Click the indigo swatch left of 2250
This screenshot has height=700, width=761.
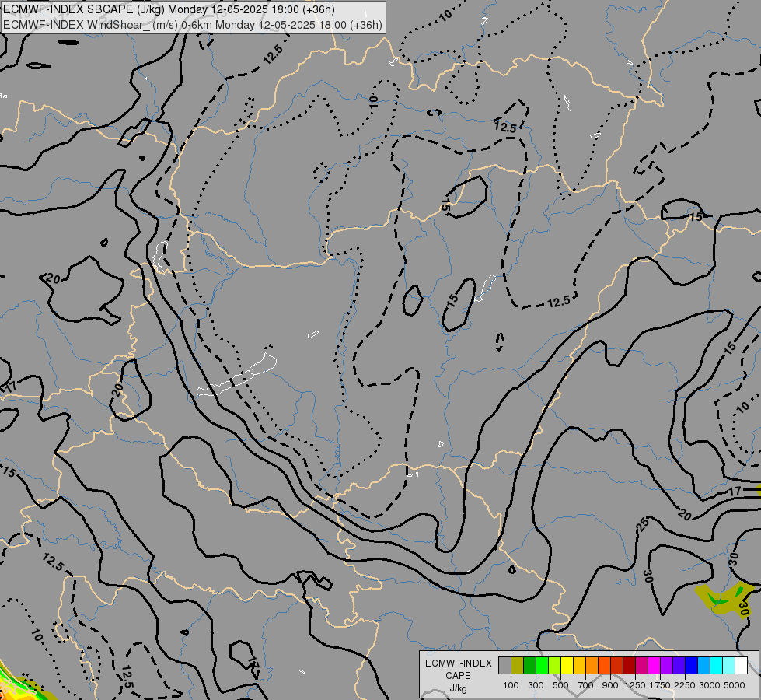pos(679,666)
